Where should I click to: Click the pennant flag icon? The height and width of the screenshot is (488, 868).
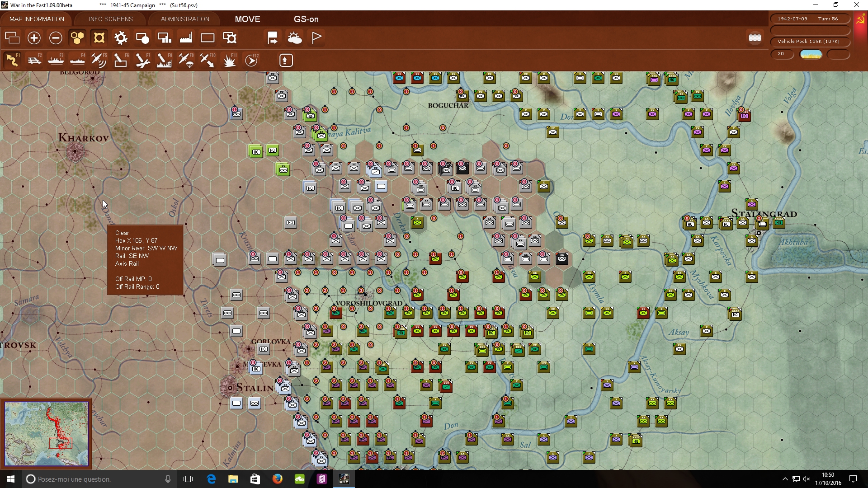[316, 38]
